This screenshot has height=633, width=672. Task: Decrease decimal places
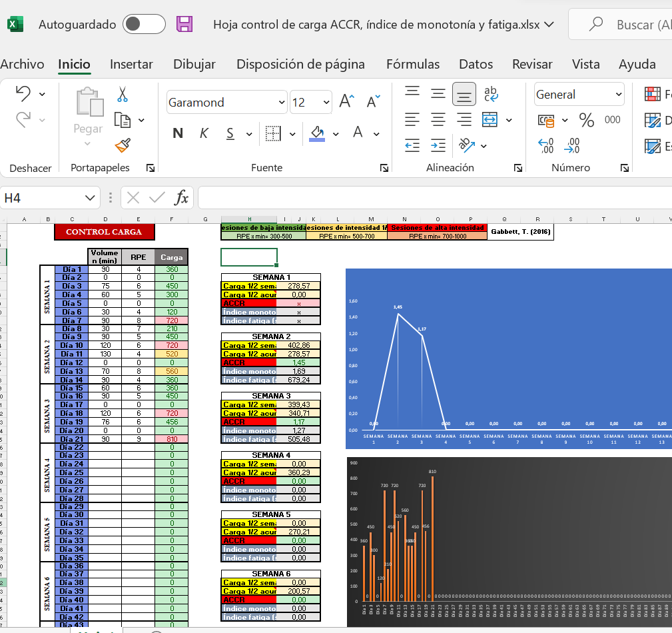[571, 146]
